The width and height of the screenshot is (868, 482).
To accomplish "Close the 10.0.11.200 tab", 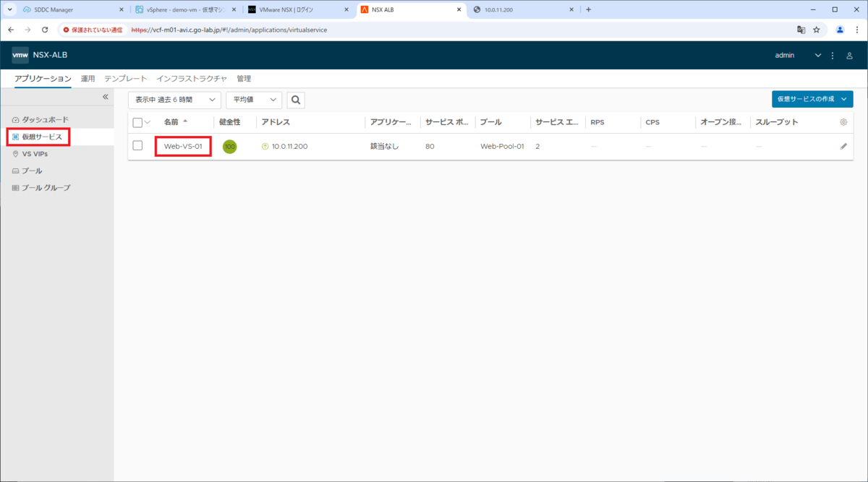I will coord(571,9).
